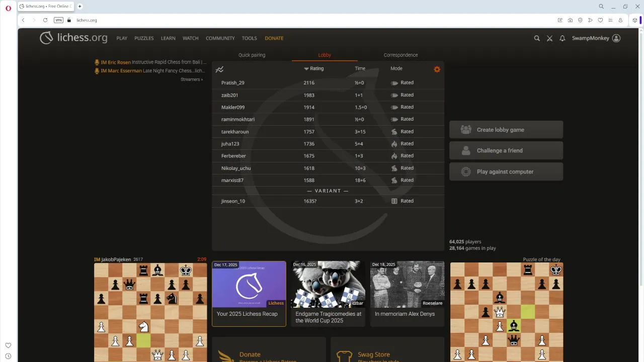Image resolution: width=644 pixels, height=362 pixels.
Task: Open the Puzzle of the day board
Action: pyautogui.click(x=507, y=312)
